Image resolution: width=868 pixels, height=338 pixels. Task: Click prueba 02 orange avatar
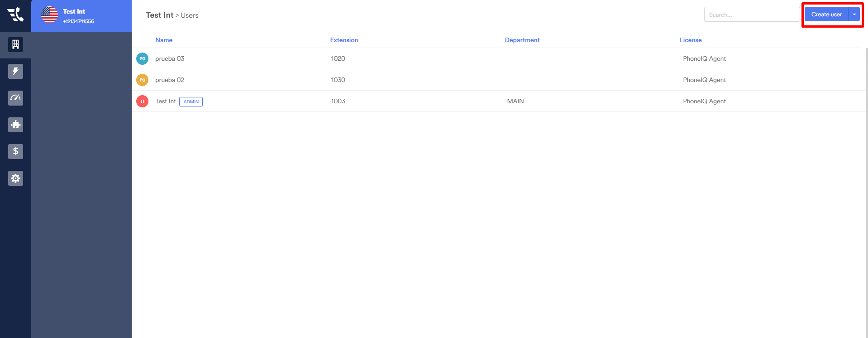(x=142, y=80)
